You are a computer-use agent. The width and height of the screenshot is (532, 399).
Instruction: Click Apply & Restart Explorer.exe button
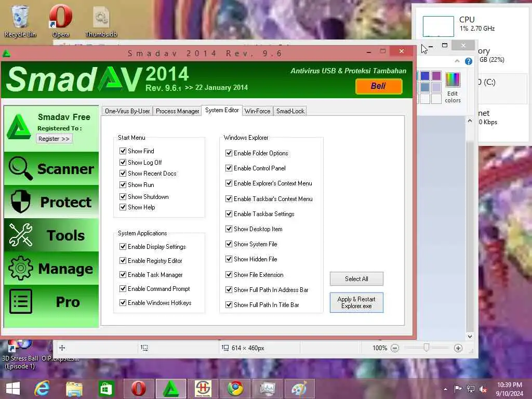pos(356,302)
